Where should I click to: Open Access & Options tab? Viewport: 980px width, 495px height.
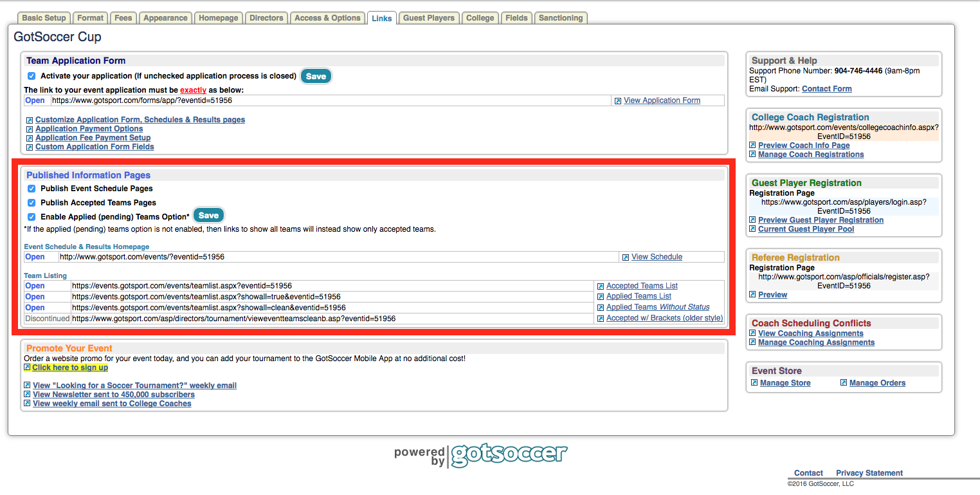click(x=327, y=18)
